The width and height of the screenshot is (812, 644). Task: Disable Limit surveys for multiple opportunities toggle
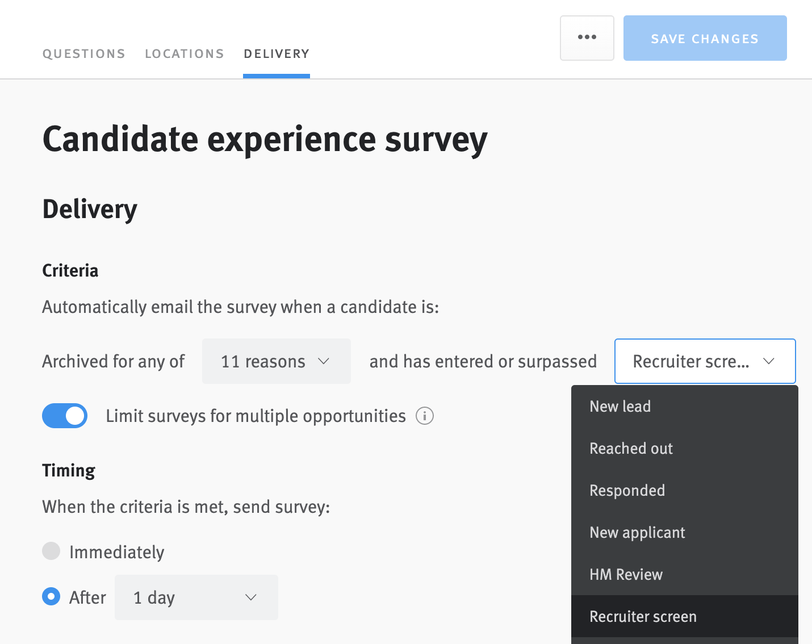(x=65, y=416)
